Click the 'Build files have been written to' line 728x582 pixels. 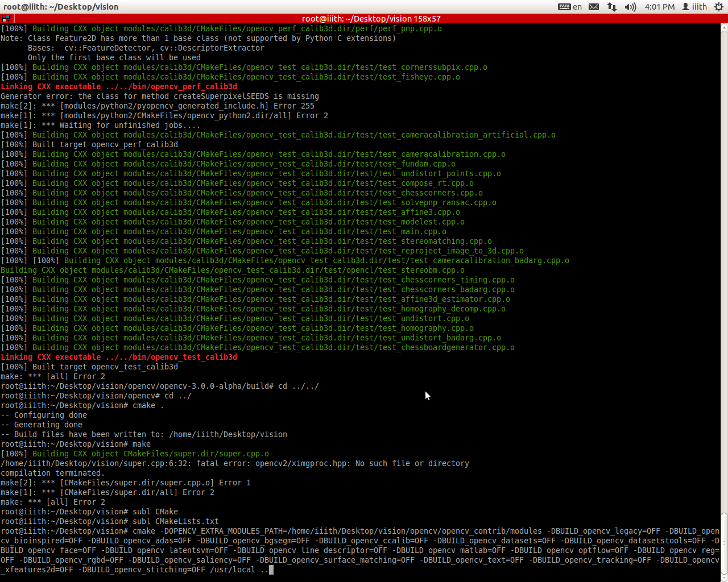click(x=144, y=434)
